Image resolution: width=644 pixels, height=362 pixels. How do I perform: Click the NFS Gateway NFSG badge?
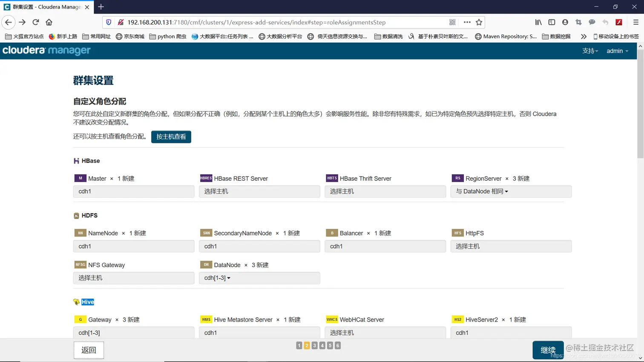[80, 265]
